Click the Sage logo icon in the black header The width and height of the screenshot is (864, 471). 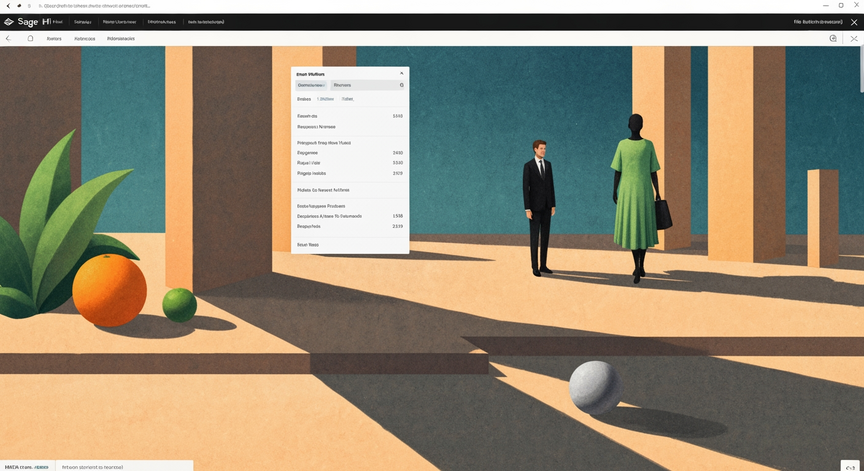(x=8, y=22)
